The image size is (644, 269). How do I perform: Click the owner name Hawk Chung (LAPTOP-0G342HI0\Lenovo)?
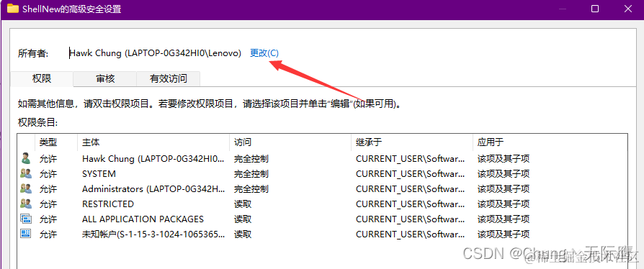156,53
